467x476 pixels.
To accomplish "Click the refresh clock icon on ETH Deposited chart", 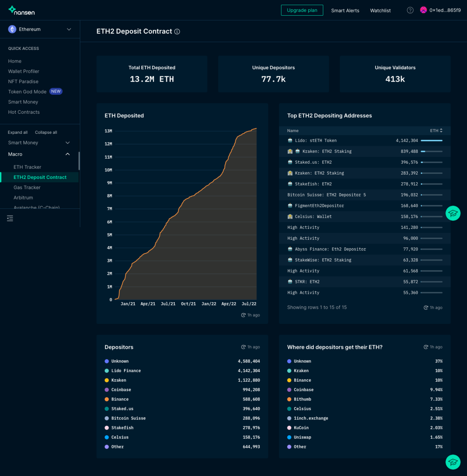I will (x=243, y=315).
